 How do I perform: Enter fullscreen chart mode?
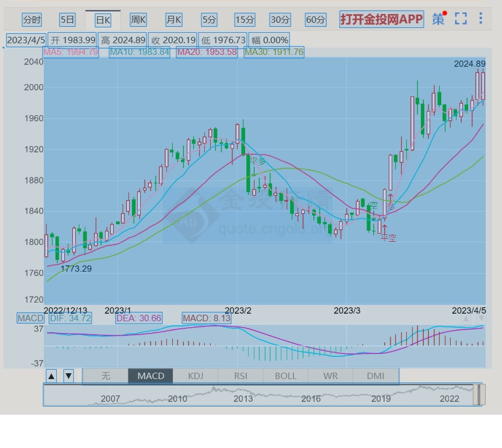pos(461,19)
